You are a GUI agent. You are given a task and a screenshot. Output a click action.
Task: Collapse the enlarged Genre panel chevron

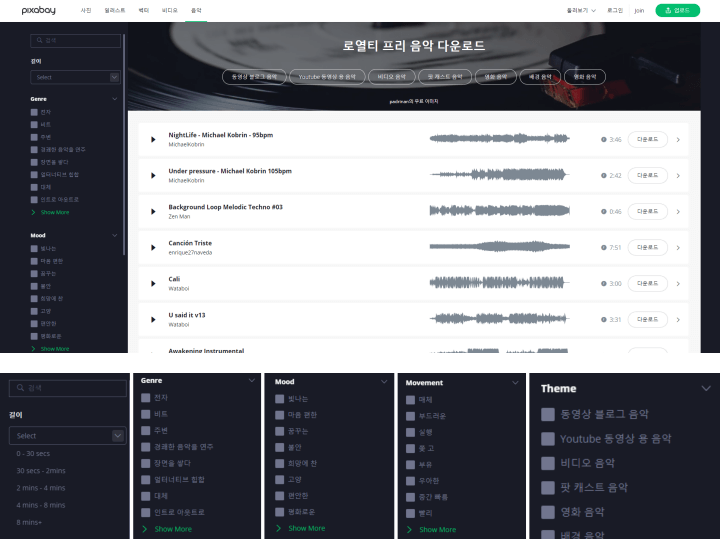click(x=252, y=381)
